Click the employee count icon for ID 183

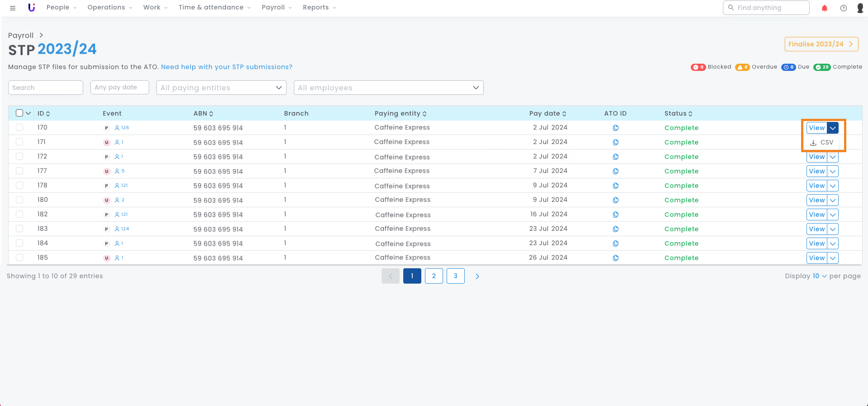(x=118, y=229)
